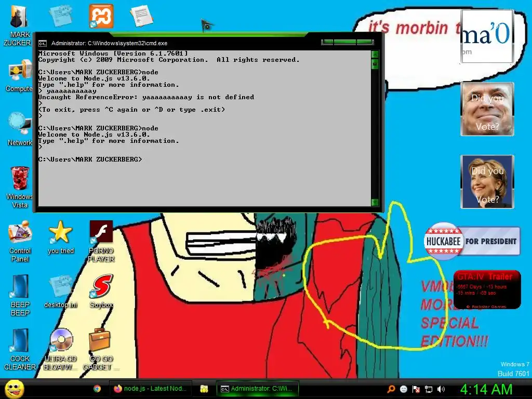
Task: Click the '> yaaaaaaaaaay' input line
Action: click(68, 91)
